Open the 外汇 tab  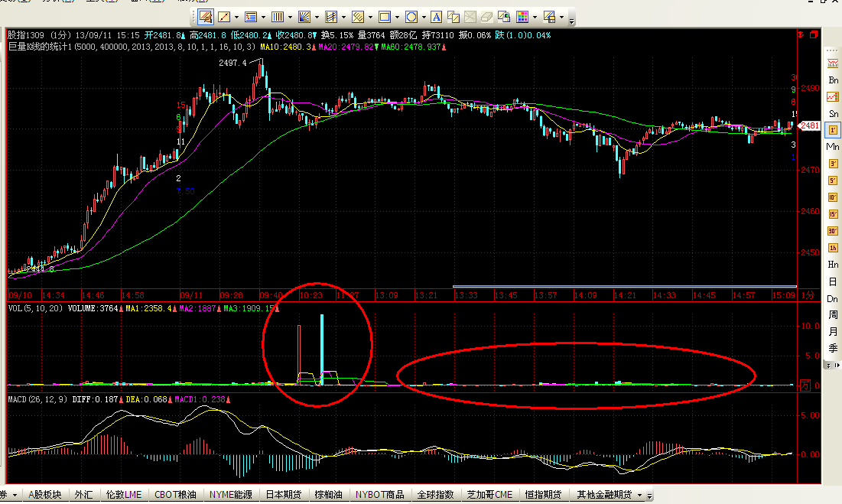coord(84,494)
